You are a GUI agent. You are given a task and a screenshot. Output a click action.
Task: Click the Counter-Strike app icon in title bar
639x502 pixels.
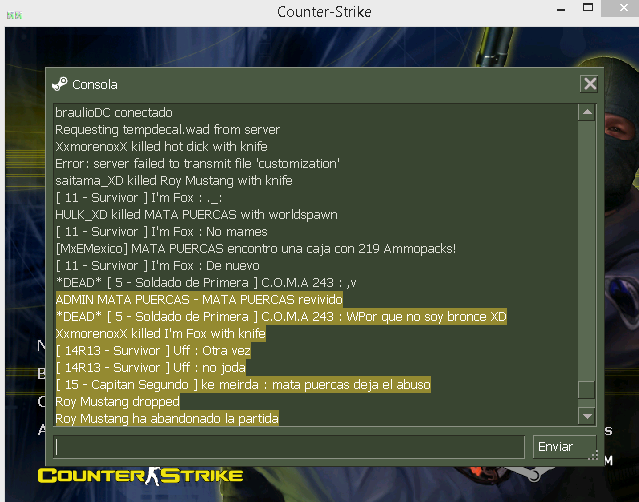(14, 15)
